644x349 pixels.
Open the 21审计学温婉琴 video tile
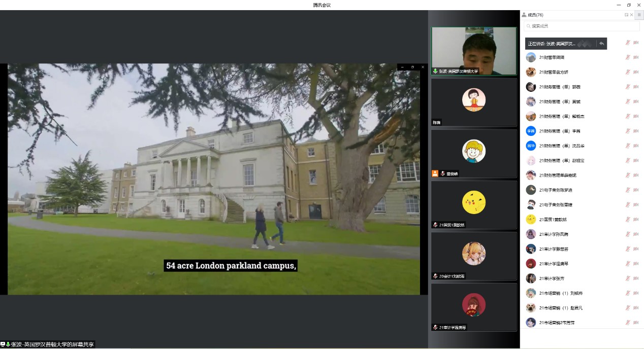(x=474, y=307)
